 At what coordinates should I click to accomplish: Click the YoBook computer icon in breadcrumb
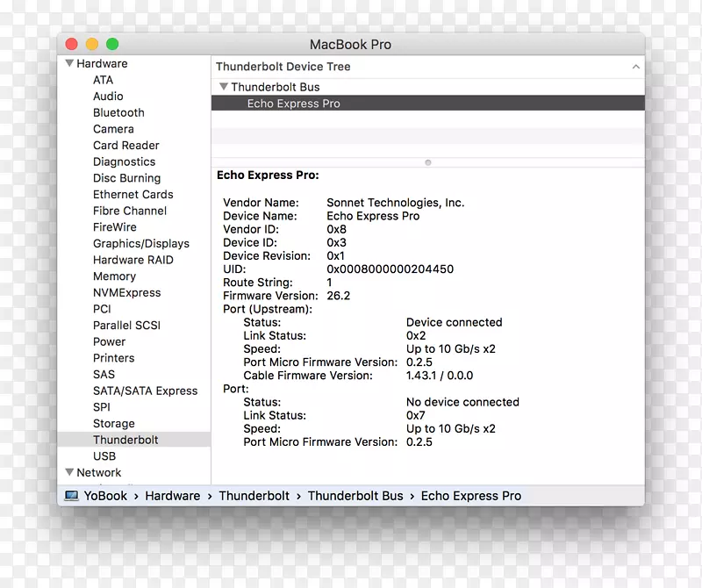point(68,495)
